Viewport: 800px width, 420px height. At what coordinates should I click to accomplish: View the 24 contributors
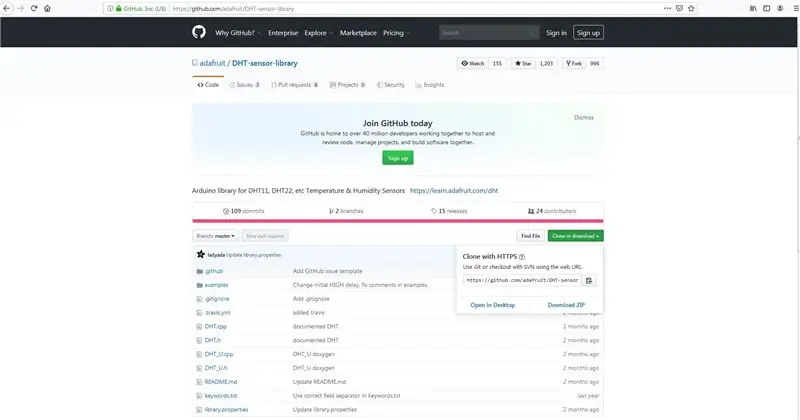click(552, 211)
